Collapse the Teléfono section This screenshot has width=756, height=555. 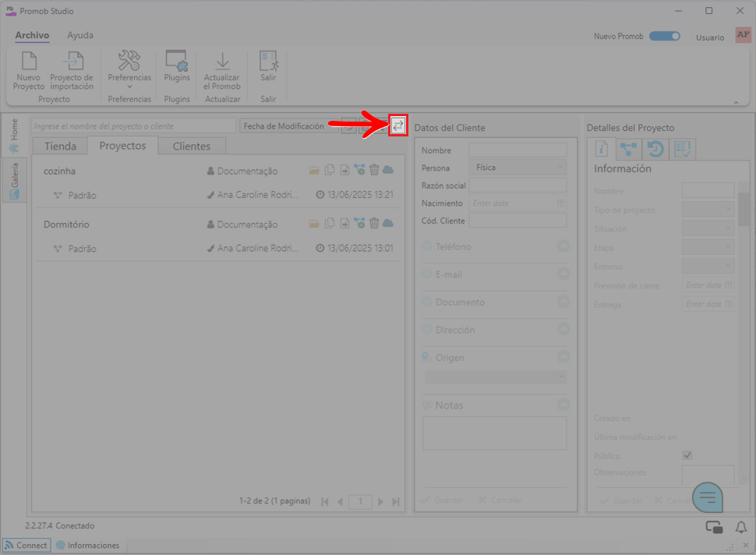(x=563, y=246)
